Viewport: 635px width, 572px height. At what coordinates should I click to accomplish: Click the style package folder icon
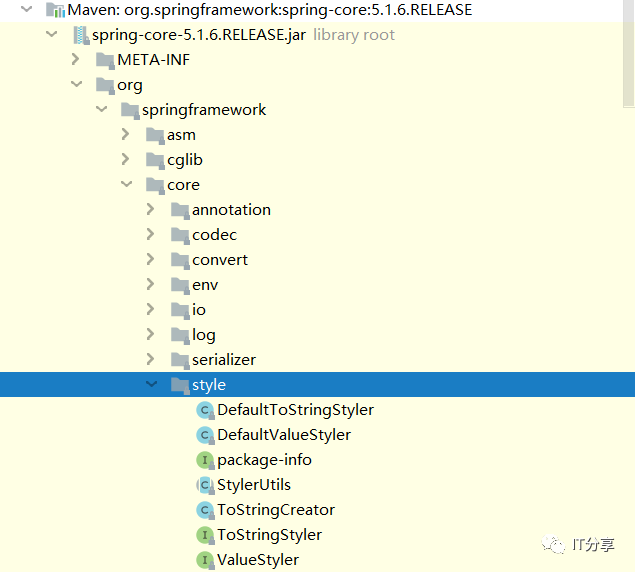[x=181, y=385]
